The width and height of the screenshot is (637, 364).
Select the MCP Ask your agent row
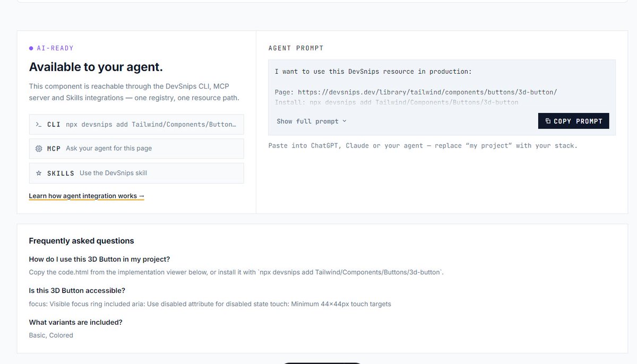click(x=136, y=149)
